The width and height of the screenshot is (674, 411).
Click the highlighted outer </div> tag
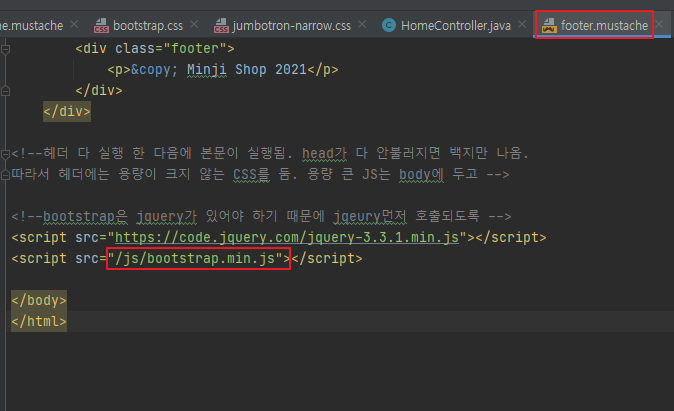[x=67, y=112]
